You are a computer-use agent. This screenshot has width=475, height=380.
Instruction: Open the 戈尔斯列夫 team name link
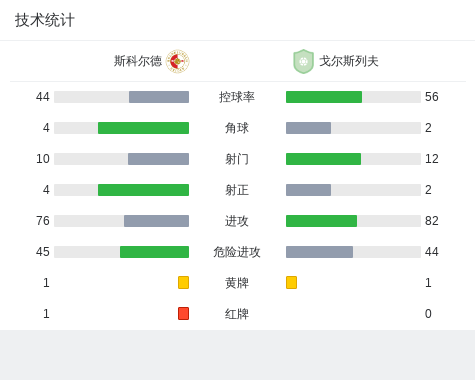[349, 61]
